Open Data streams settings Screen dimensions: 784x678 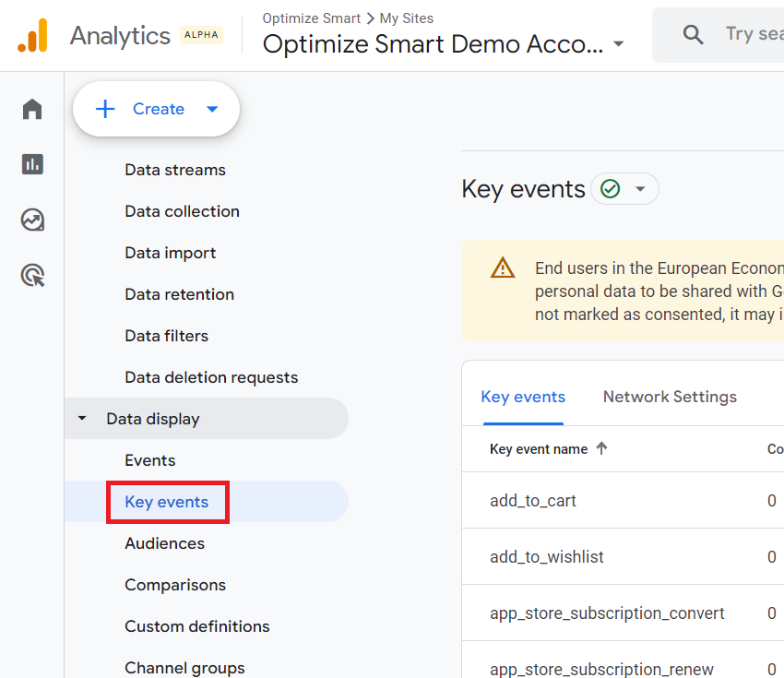tap(175, 170)
